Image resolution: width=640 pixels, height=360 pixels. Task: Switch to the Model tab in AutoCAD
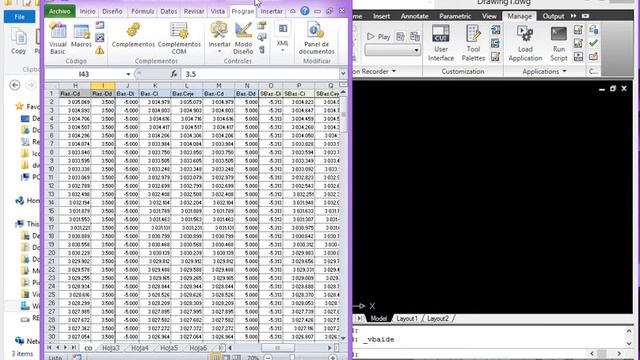point(378,319)
